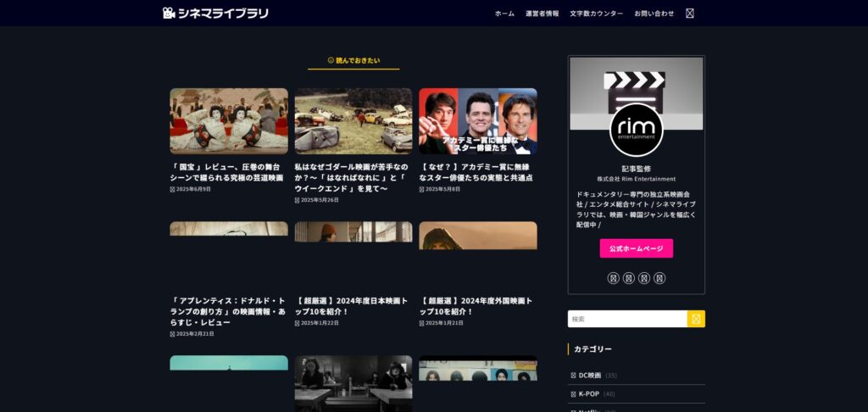Image resolution: width=868 pixels, height=412 pixels.
Task: Open the DC映画 category
Action: [590, 376]
